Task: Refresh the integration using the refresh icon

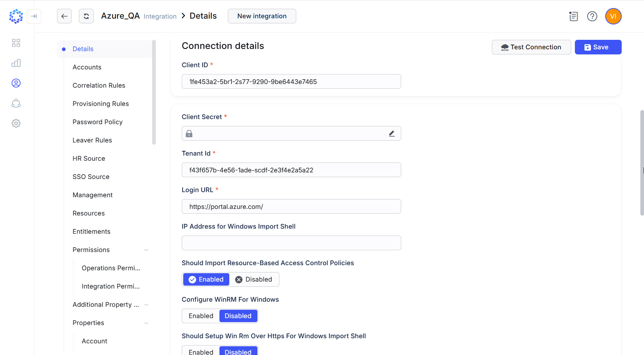Action: coord(86,16)
